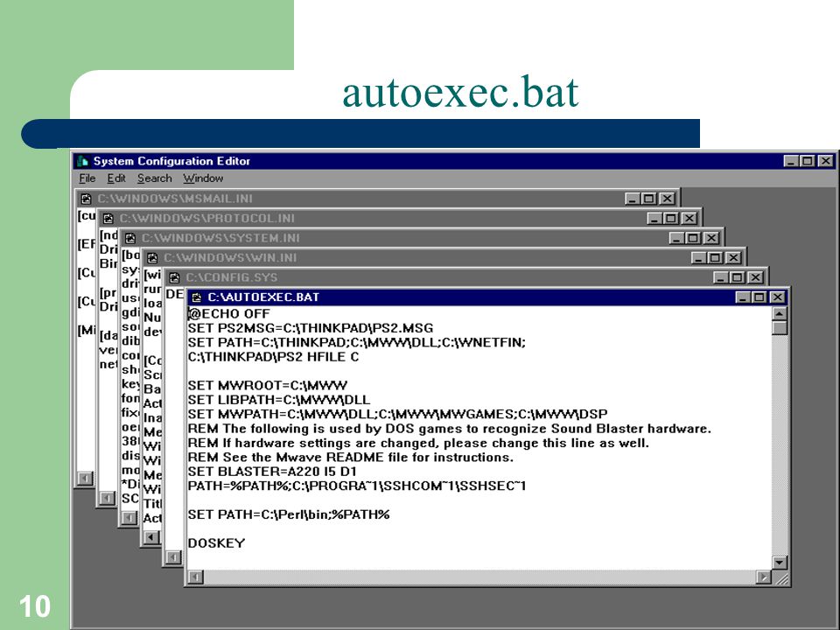Screen dimensions: 840x630
Task: Click left scroll arrow in MSMAIL.INI window
Action: click(85, 479)
